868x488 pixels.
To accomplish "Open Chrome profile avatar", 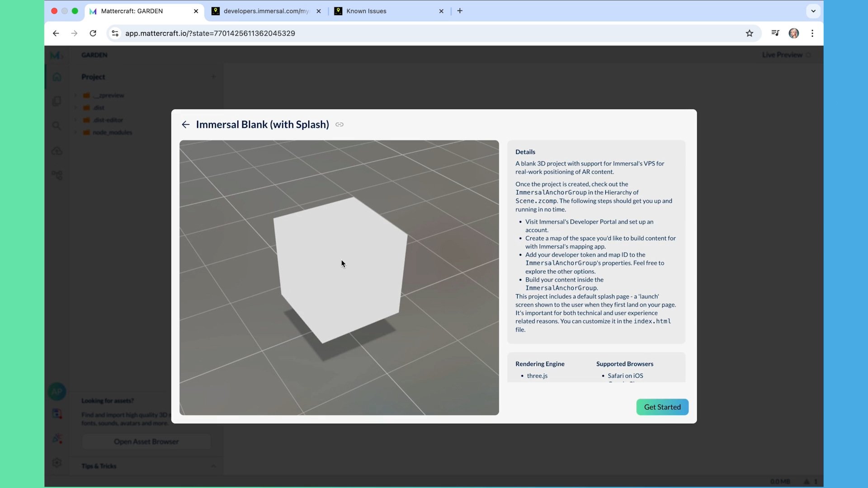I will click(x=794, y=33).
